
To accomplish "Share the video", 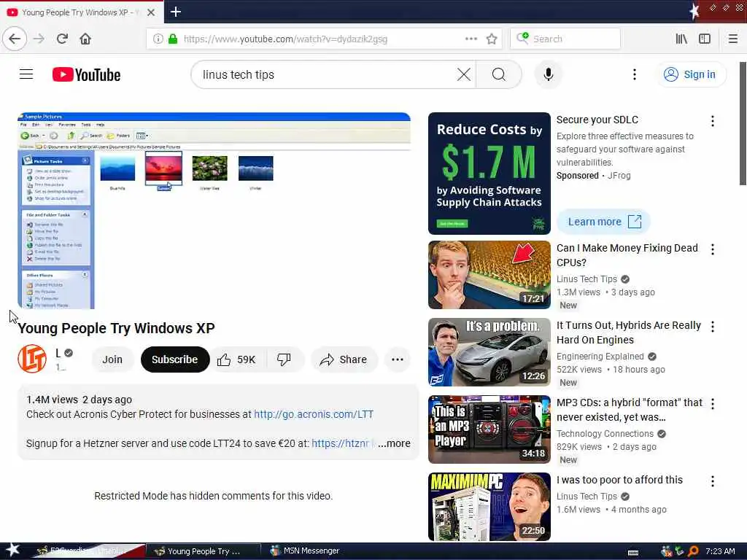I will pos(344,359).
